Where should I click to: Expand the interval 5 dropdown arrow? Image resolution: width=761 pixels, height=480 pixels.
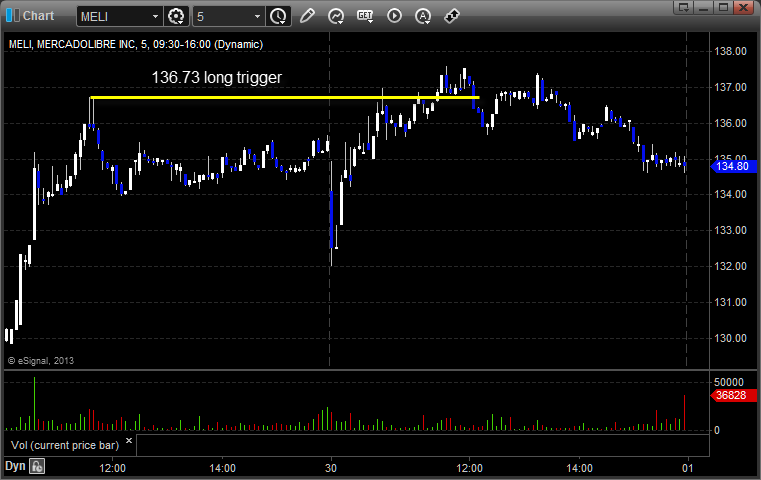(258, 17)
